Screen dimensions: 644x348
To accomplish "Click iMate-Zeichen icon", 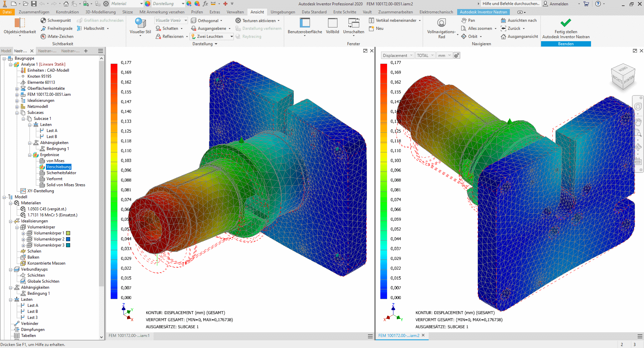I will [43, 37].
